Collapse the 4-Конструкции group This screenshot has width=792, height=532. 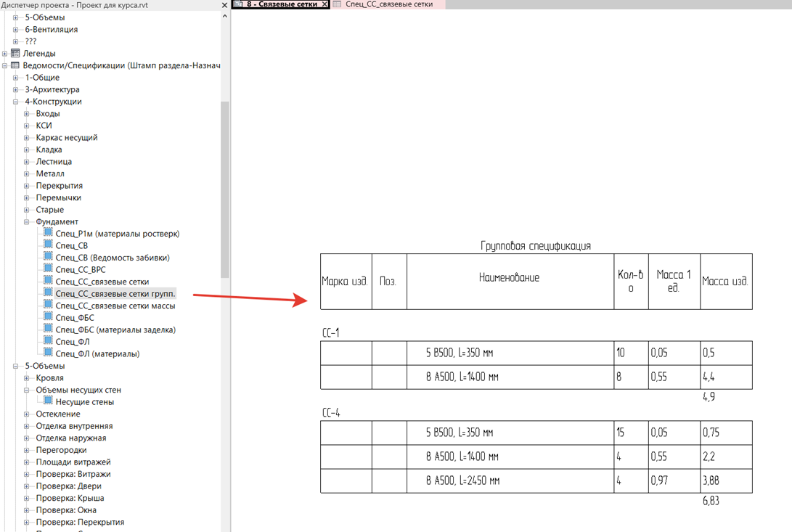pyautogui.click(x=15, y=102)
